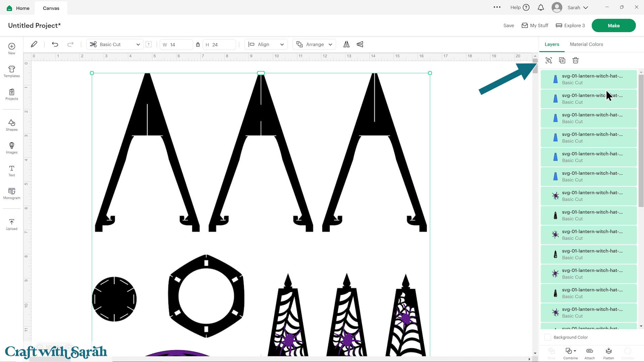Duplicate layers using the duplicate icon
The height and width of the screenshot is (362, 644).
click(562, 60)
